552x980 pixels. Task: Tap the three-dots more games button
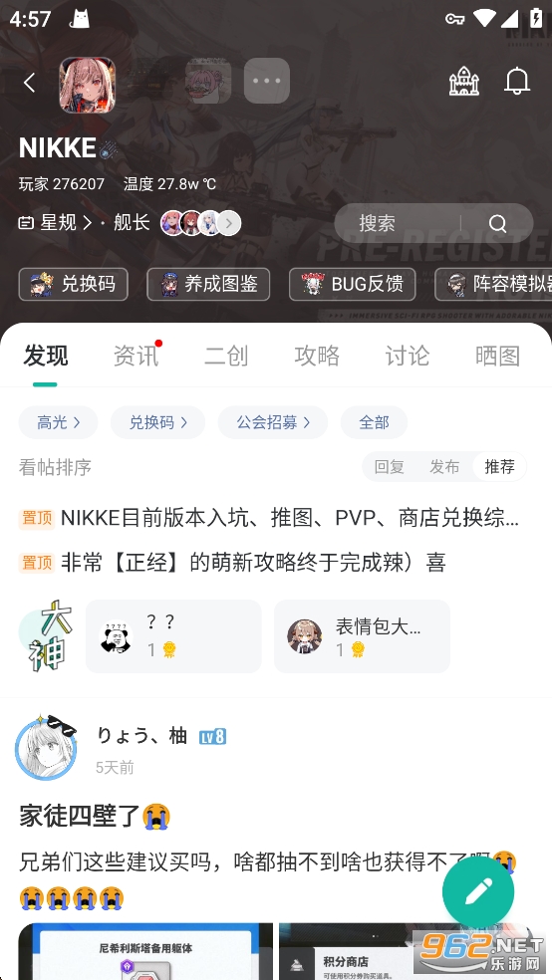click(x=267, y=81)
